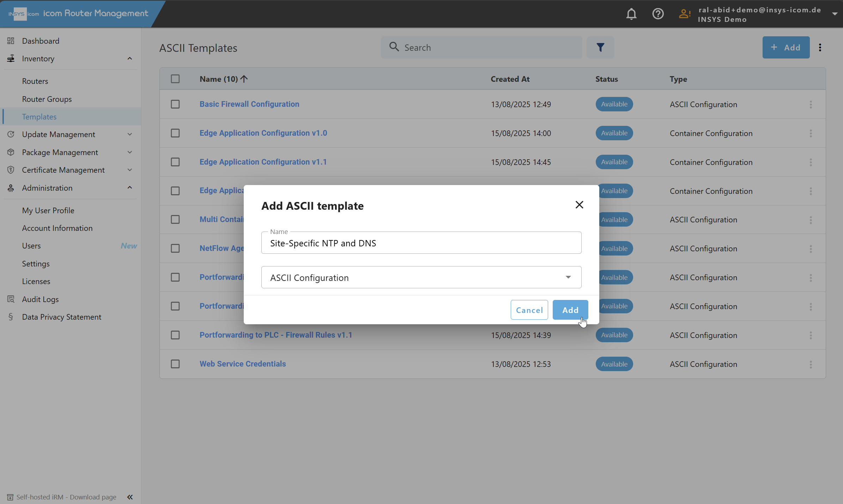Image resolution: width=843 pixels, height=504 pixels.
Task: Open row menu for Basic Firewall Configuration
Action: tap(811, 104)
